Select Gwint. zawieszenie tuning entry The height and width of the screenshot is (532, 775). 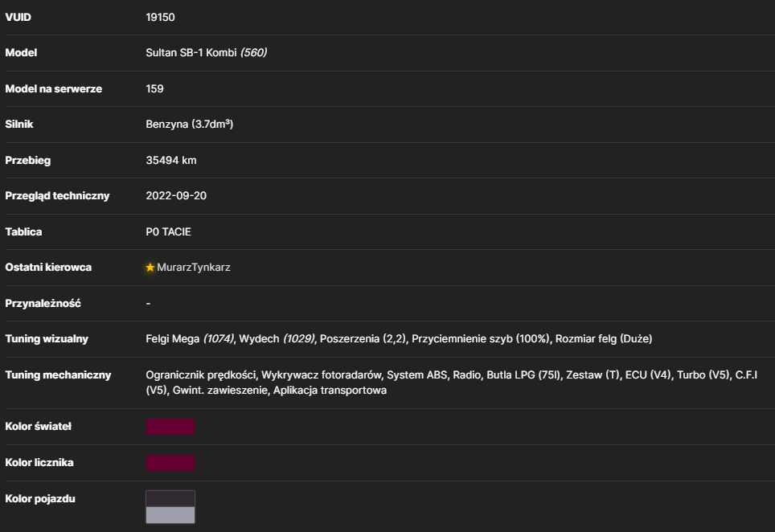coord(220,391)
